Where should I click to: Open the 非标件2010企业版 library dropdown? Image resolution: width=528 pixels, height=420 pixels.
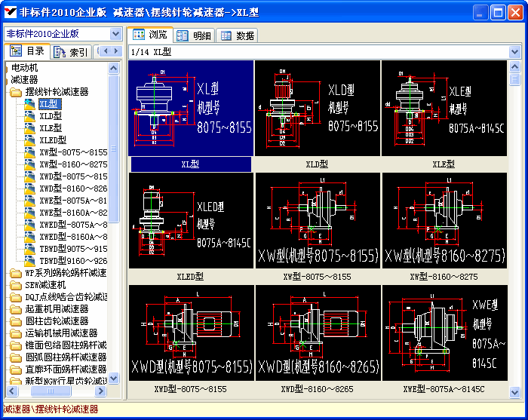pos(115,34)
